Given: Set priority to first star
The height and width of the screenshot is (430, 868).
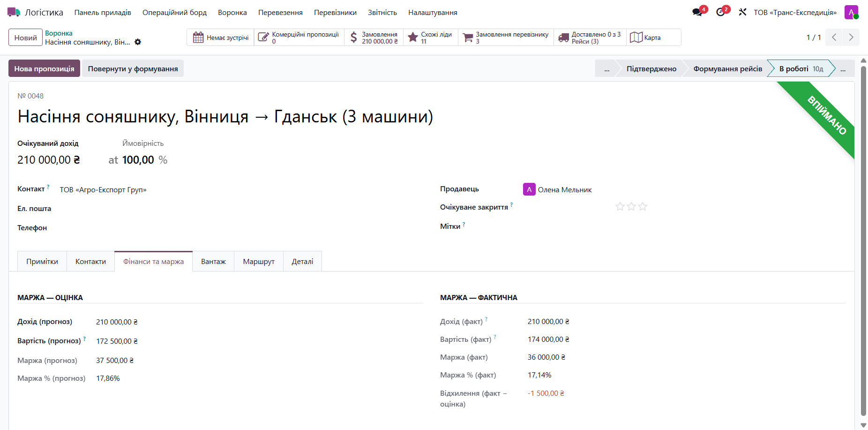Looking at the screenshot, I should (620, 206).
